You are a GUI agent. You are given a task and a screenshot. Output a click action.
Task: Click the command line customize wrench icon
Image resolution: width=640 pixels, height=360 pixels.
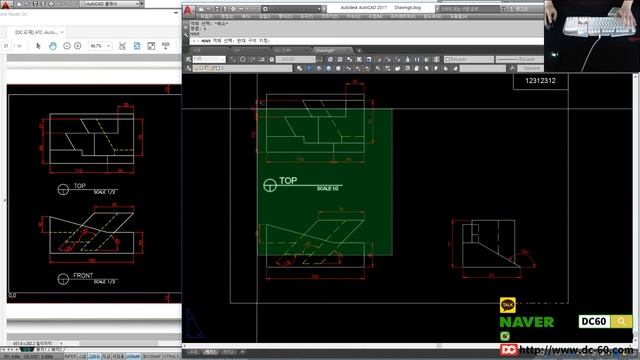coord(186,35)
